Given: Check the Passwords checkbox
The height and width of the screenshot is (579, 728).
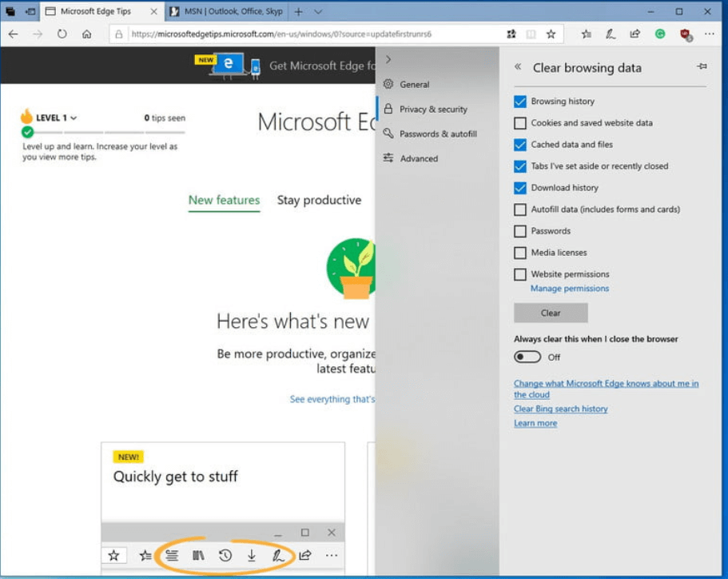Looking at the screenshot, I should click(520, 231).
